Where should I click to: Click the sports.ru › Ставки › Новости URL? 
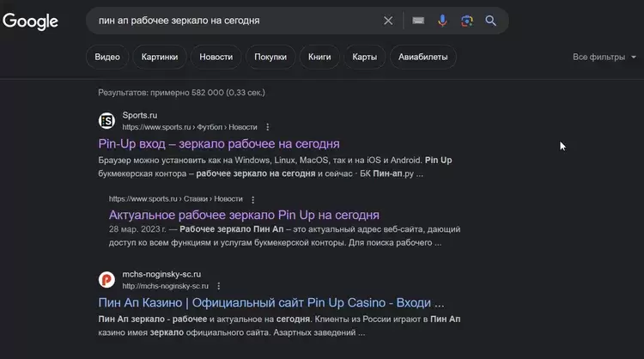click(176, 198)
